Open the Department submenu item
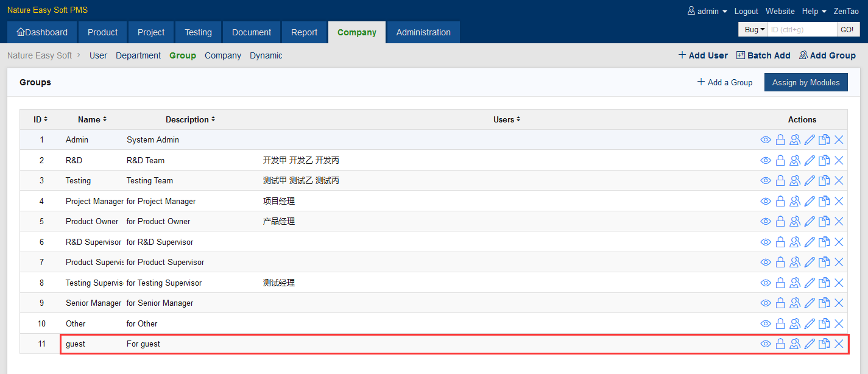The image size is (868, 374). [138, 55]
